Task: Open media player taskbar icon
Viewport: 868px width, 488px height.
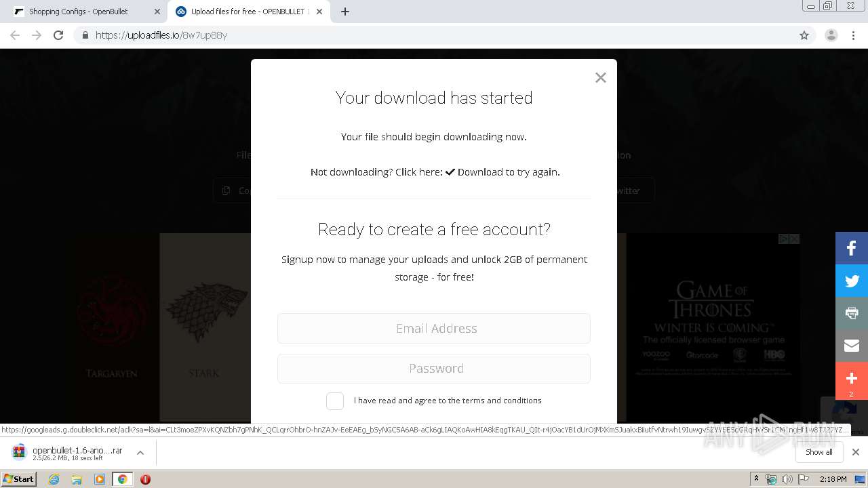Action: pyautogui.click(x=100, y=479)
